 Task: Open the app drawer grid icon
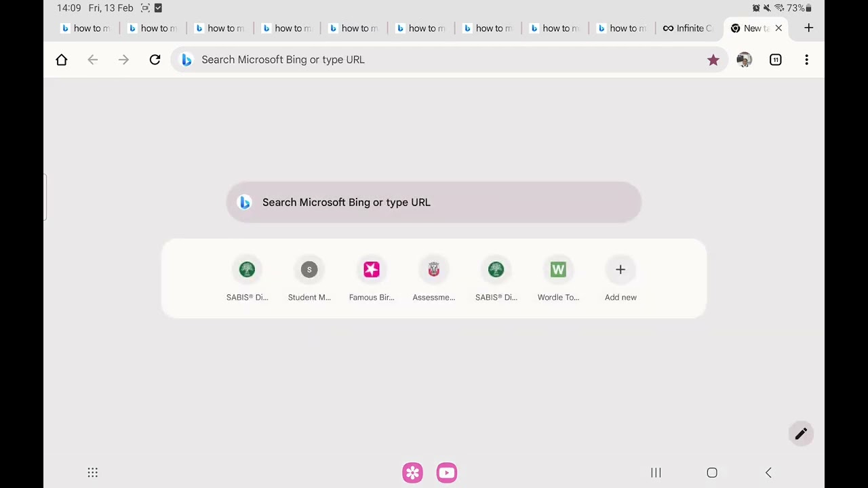point(93,472)
